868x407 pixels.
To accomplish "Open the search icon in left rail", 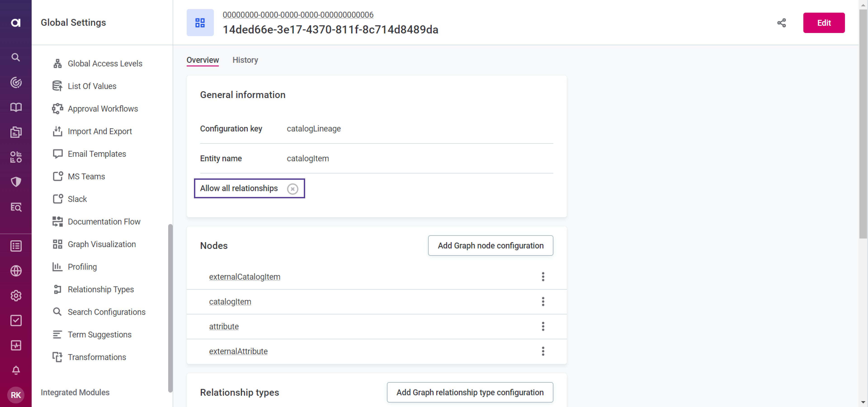I will click(x=16, y=57).
